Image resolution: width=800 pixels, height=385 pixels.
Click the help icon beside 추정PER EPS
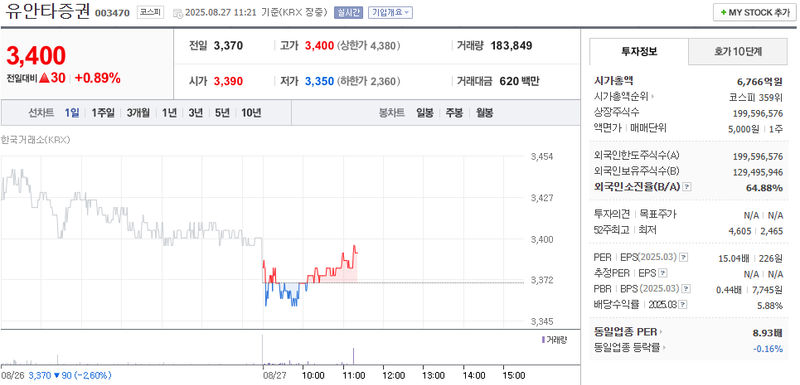(x=662, y=274)
